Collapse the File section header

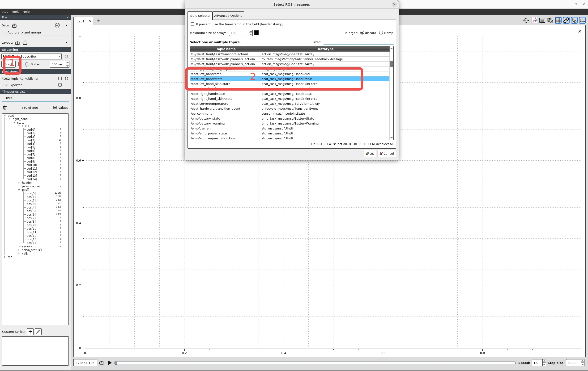[x=68, y=17]
